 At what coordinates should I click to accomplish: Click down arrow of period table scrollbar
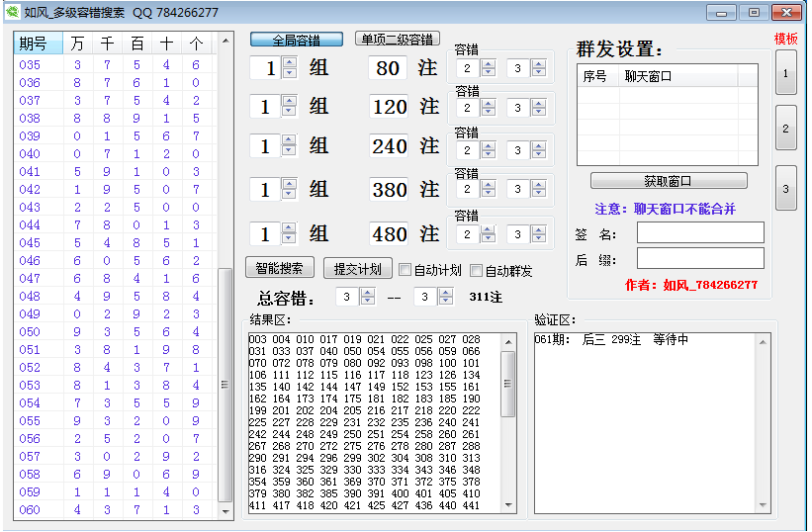(x=226, y=511)
